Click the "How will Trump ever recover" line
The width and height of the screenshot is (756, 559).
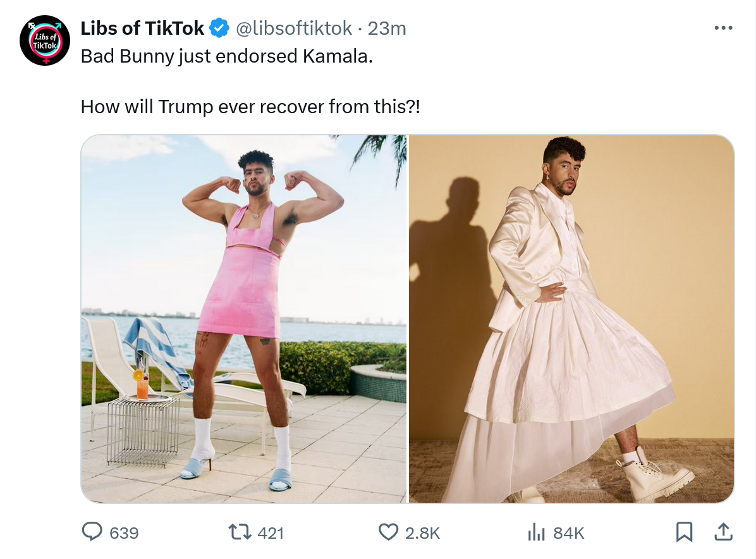tap(250, 107)
